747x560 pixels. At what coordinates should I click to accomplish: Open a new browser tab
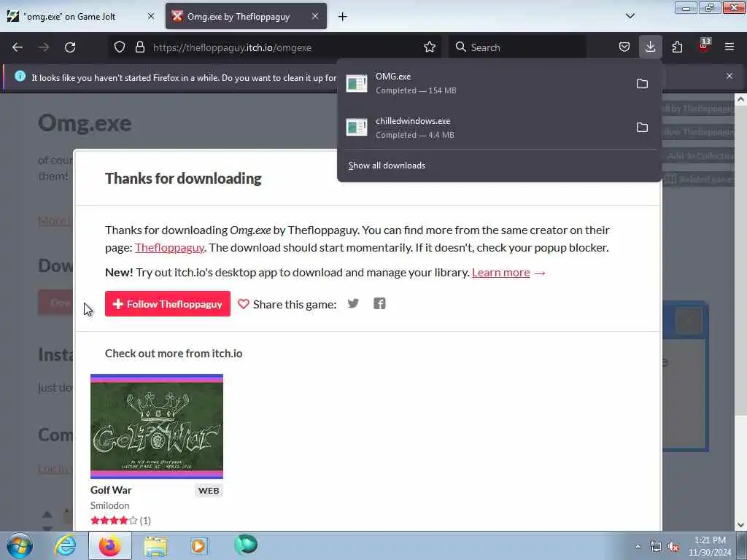coord(343,17)
